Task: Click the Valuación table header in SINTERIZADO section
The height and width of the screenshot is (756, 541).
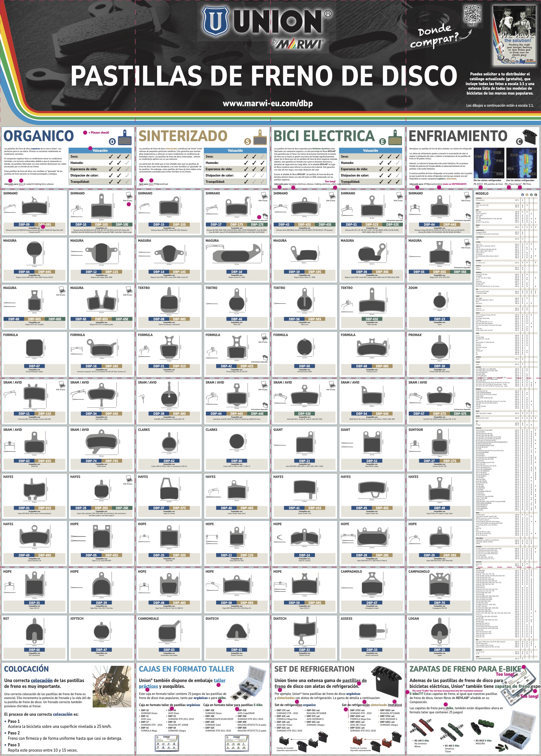Action: [x=235, y=150]
